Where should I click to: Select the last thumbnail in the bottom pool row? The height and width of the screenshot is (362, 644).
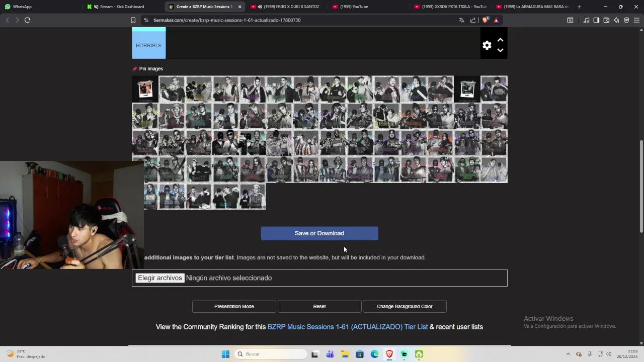coord(253,197)
